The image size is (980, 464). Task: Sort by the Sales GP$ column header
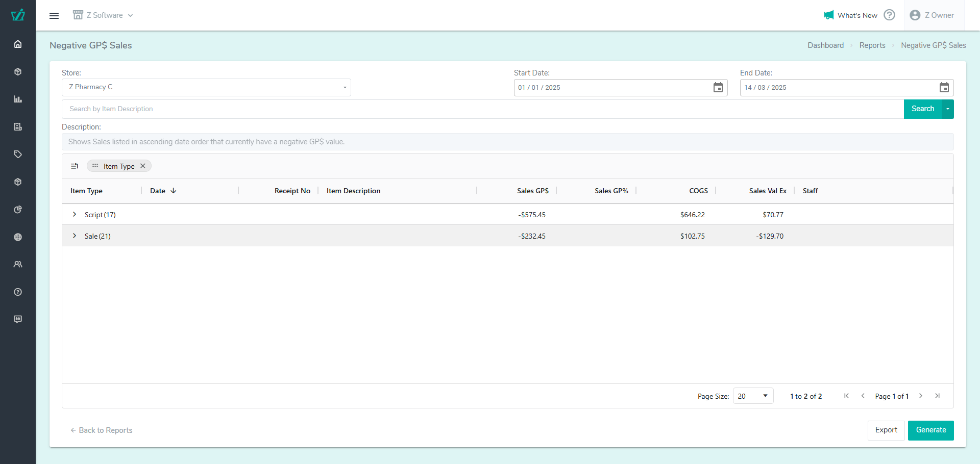point(532,191)
